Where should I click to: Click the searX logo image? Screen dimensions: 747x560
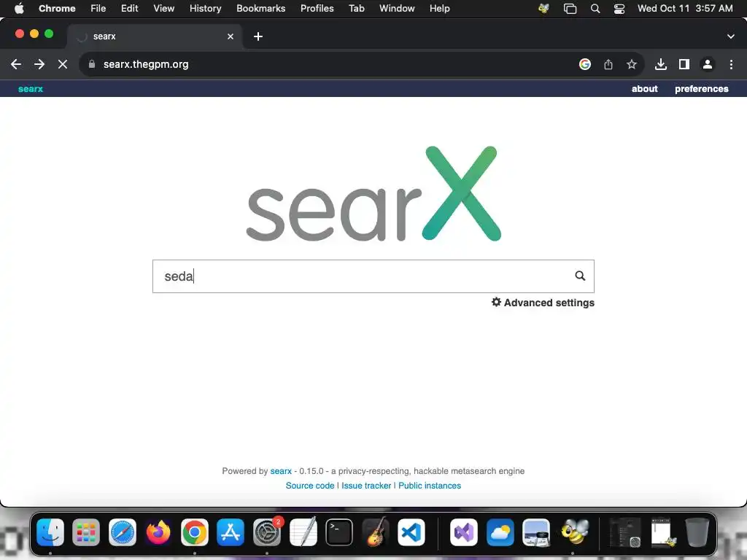point(373,193)
